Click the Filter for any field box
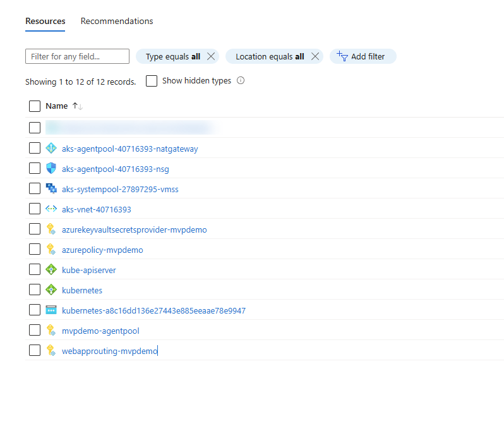This screenshot has width=504, height=421. point(78,56)
